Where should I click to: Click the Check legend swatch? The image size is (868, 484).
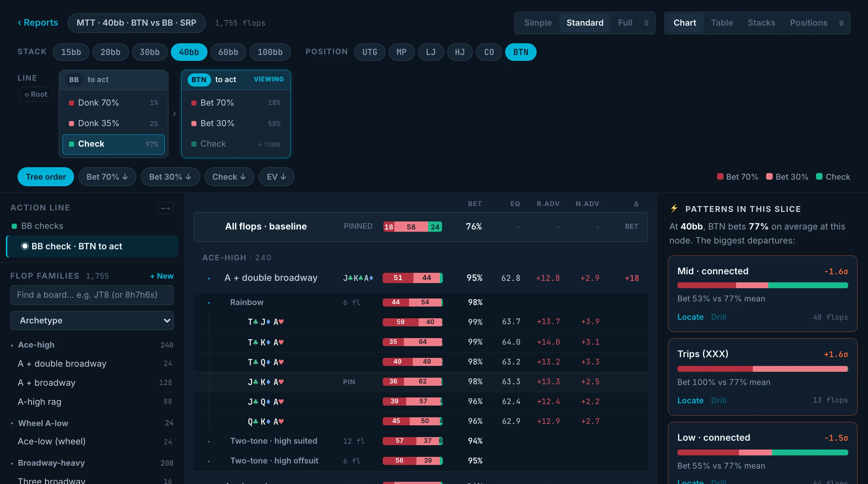pos(819,176)
